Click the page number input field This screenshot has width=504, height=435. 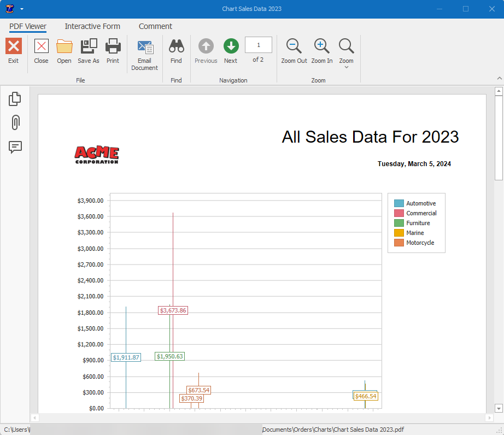(258, 45)
